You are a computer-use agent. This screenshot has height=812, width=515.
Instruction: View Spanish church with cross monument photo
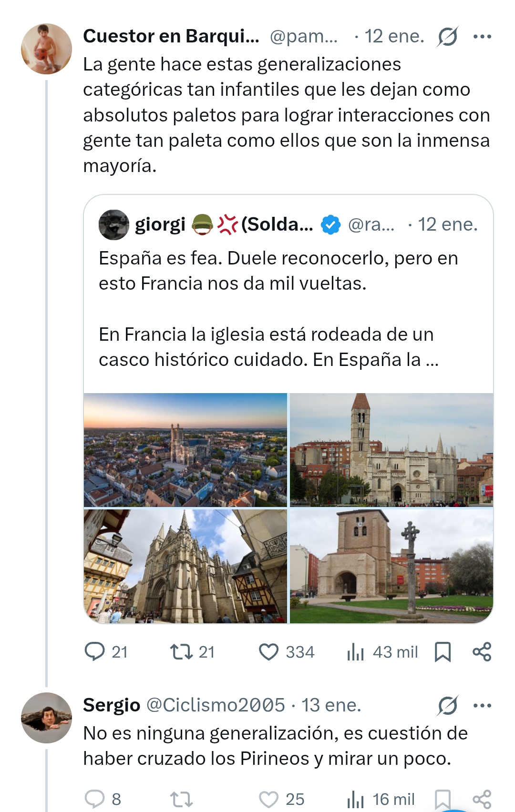(x=391, y=566)
